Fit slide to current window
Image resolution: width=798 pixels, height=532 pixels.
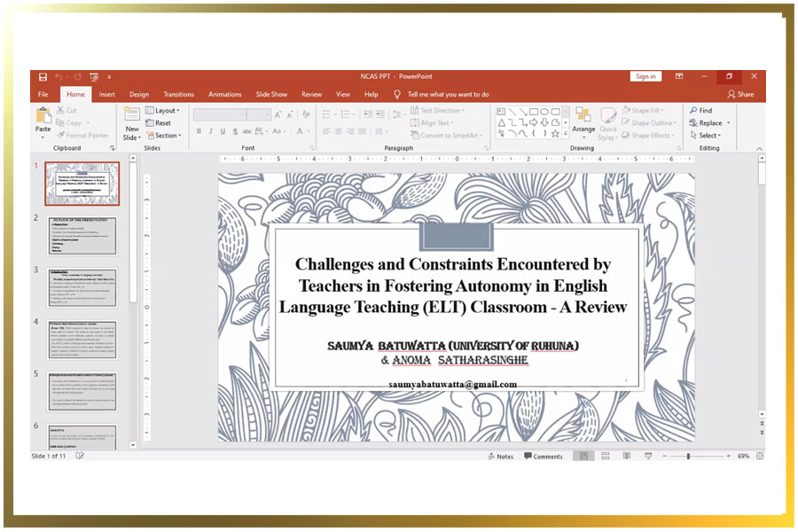(x=760, y=456)
